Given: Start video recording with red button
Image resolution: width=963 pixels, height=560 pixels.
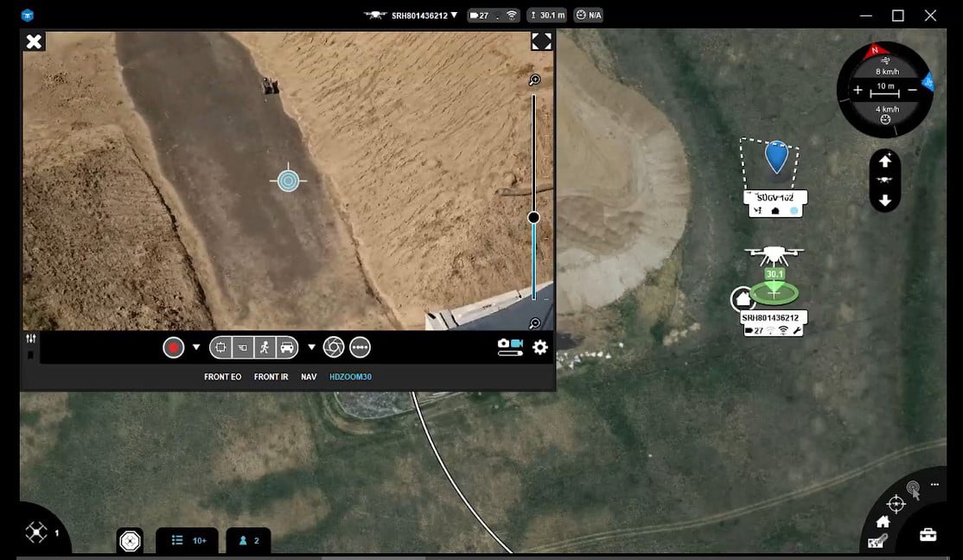Looking at the screenshot, I should [x=174, y=347].
